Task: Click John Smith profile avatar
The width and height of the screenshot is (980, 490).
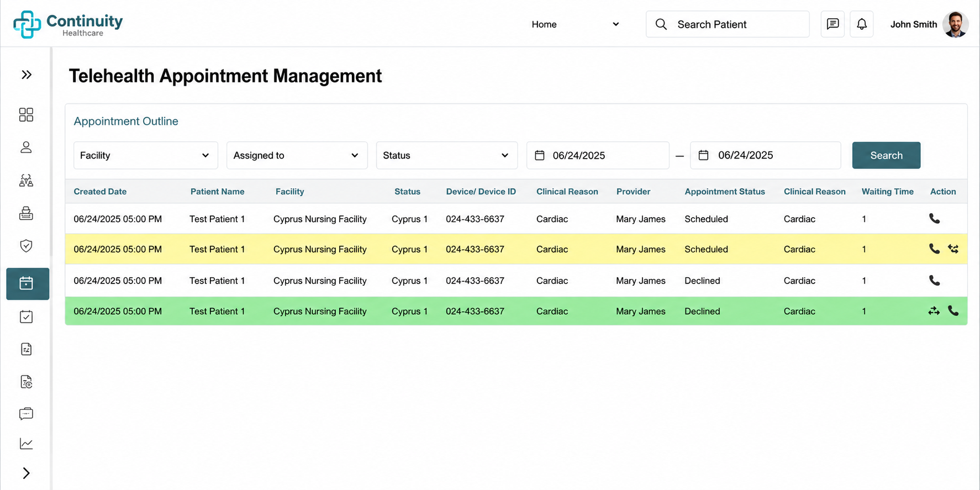Action: (x=955, y=24)
